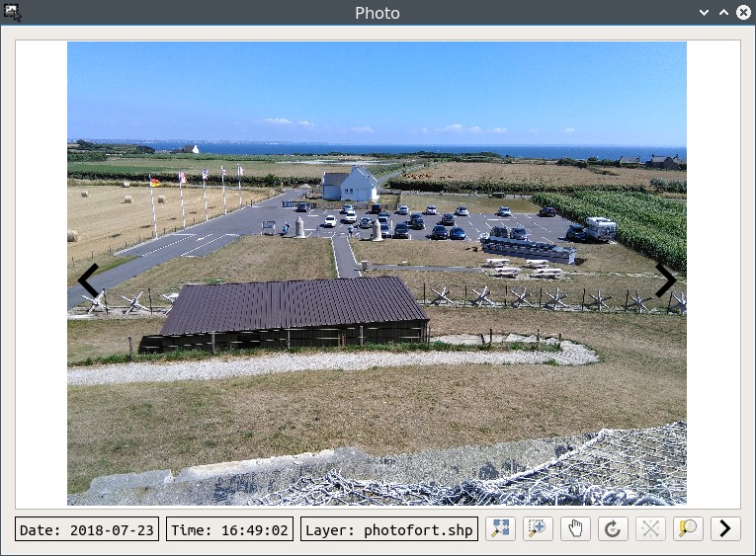Click the Time: 16:49:02 field
The height and width of the screenshot is (556, 756).
tap(229, 529)
